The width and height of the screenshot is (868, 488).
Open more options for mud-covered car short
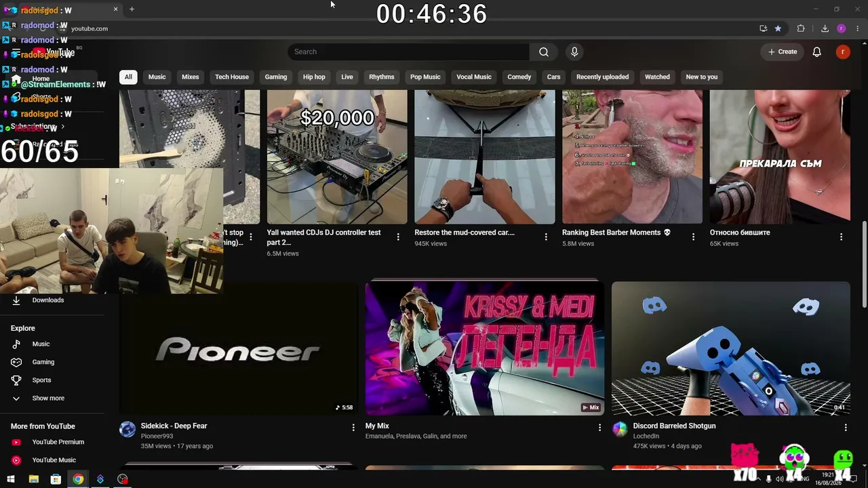(546, 237)
